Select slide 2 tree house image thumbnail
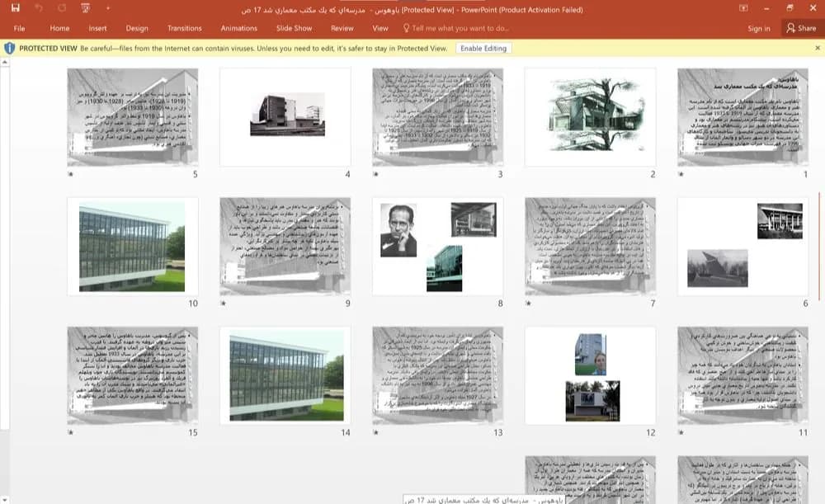Screen dimensions: 825x504 (591, 117)
